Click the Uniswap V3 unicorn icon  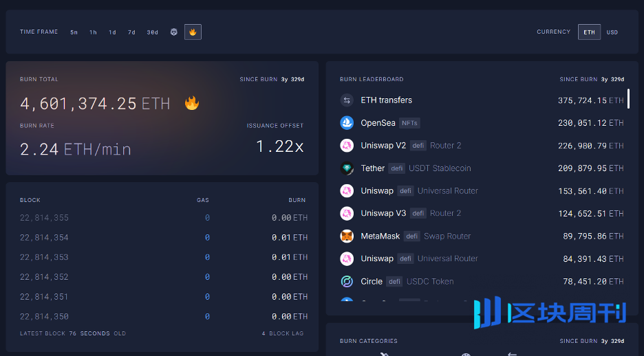(x=347, y=214)
